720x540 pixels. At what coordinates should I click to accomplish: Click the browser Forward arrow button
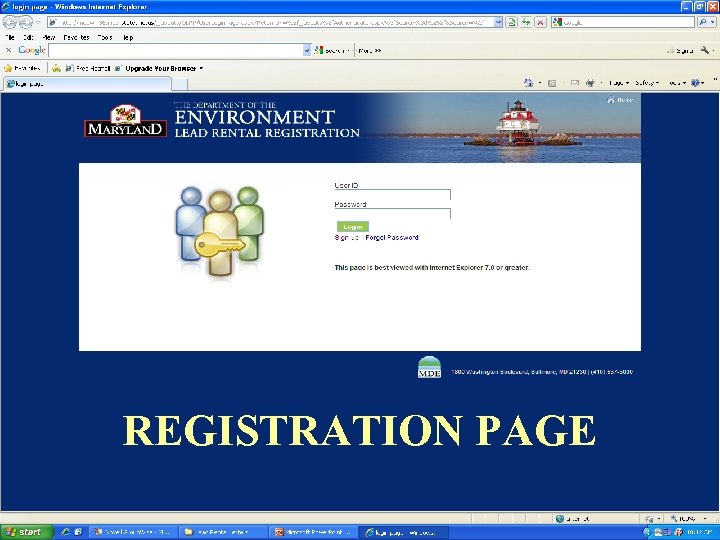(26, 22)
